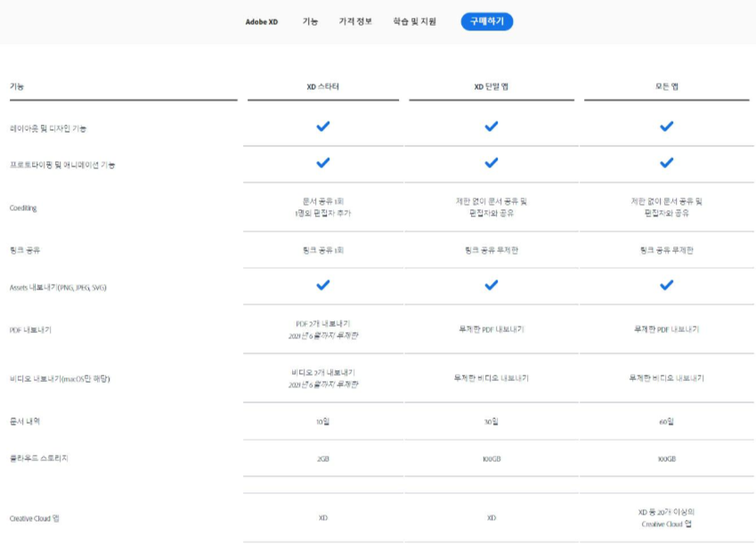Click the 문서 공유 1회 Coediting cell

click(x=323, y=207)
